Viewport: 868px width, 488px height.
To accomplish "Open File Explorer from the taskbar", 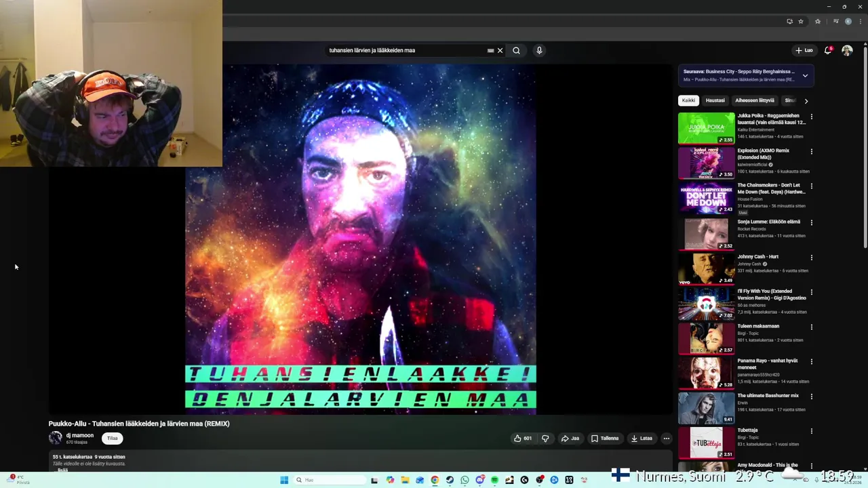I will [x=405, y=480].
